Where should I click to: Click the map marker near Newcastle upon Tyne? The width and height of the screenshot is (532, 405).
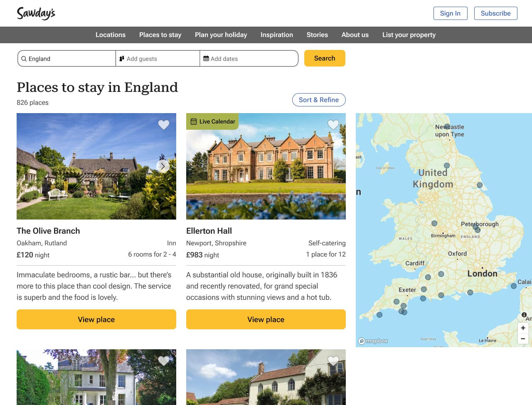click(447, 126)
